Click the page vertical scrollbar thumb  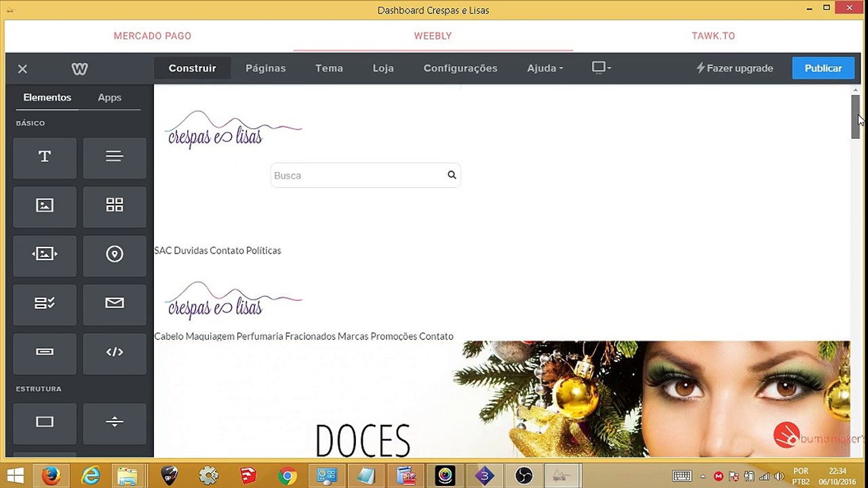click(x=856, y=117)
